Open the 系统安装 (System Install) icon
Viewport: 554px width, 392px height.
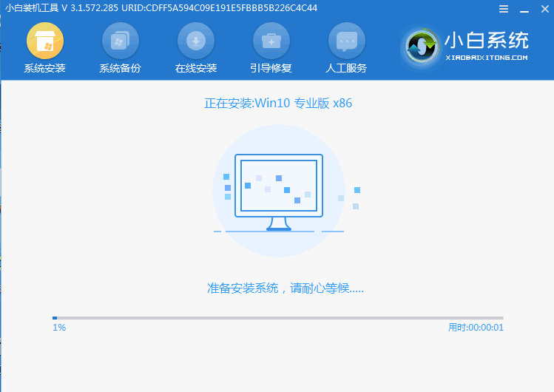45,41
